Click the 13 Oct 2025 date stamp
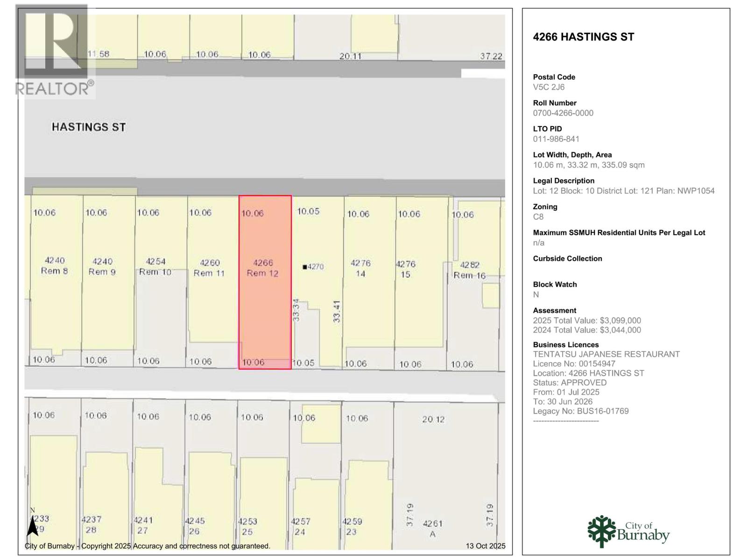Viewport: 747px width, 560px height. pyautogui.click(x=485, y=546)
